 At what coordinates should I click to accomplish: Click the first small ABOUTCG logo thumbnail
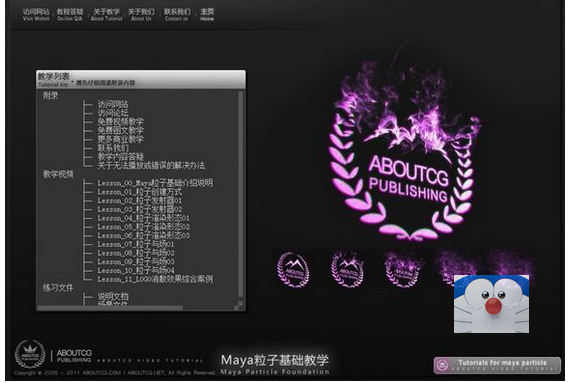[293, 270]
